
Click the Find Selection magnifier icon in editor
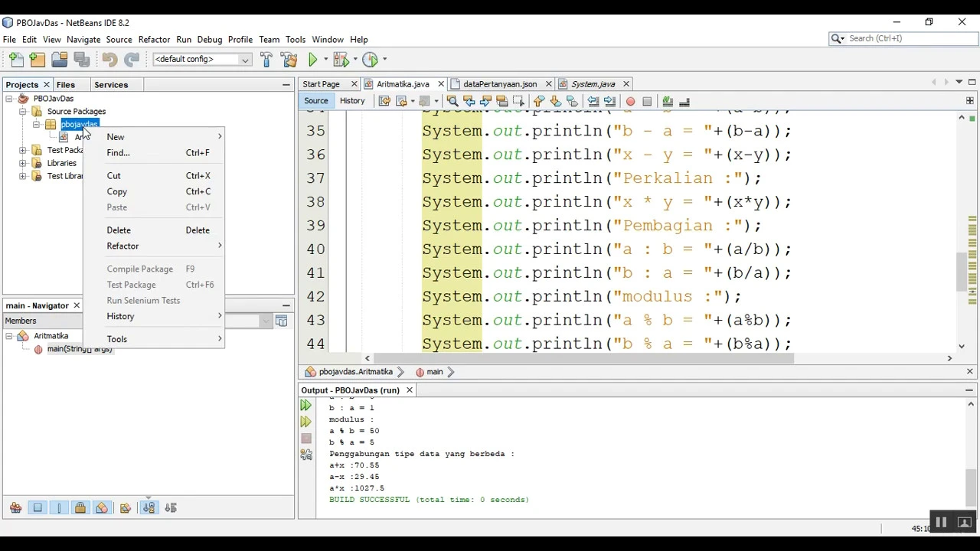452,101
